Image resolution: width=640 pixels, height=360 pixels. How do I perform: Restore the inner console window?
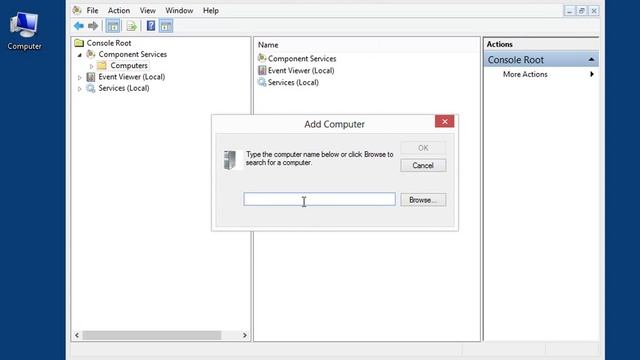(x=582, y=11)
